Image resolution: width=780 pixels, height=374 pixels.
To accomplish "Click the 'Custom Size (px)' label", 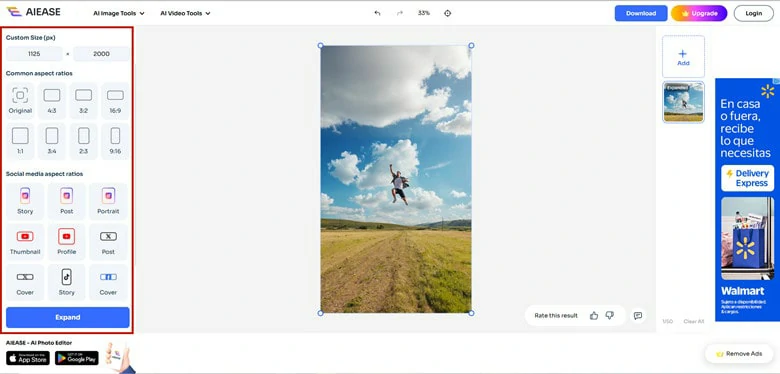I will 31,38.
